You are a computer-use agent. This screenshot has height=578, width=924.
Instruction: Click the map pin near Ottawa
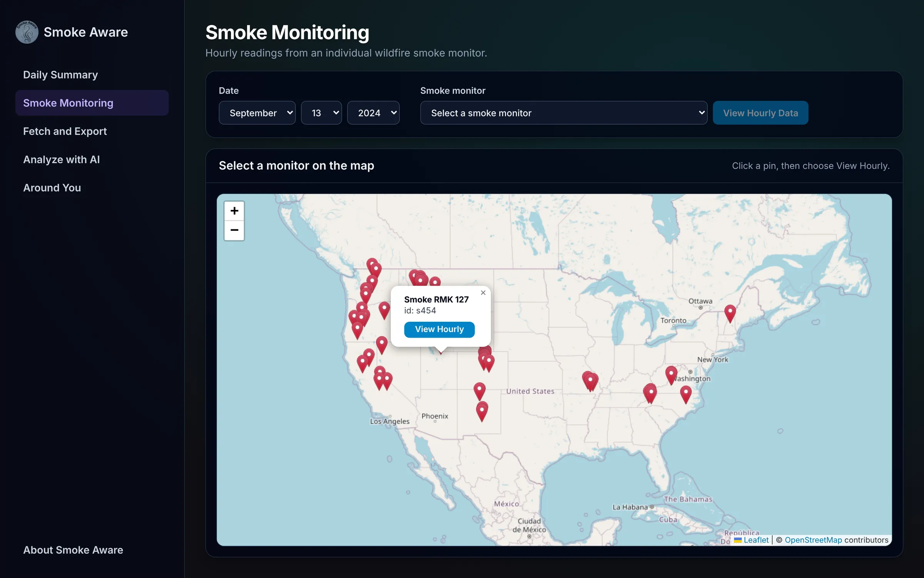pyautogui.click(x=730, y=313)
